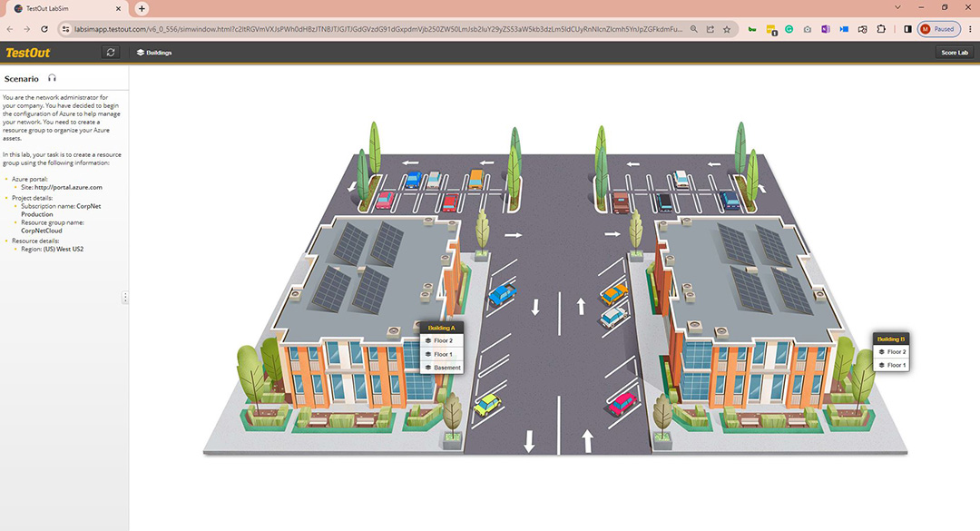Click the green extension icon left of the yellow one
Image resolution: width=980 pixels, height=531 pixels.
(x=752, y=29)
